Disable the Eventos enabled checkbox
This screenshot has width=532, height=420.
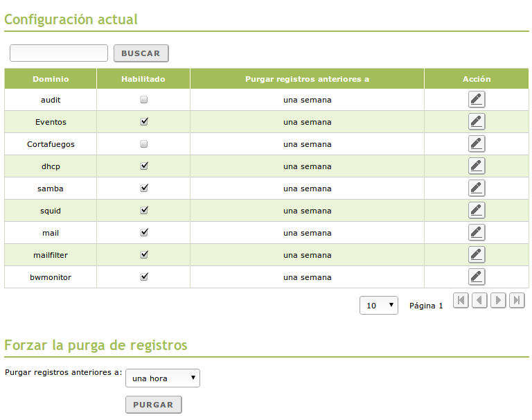tap(144, 122)
